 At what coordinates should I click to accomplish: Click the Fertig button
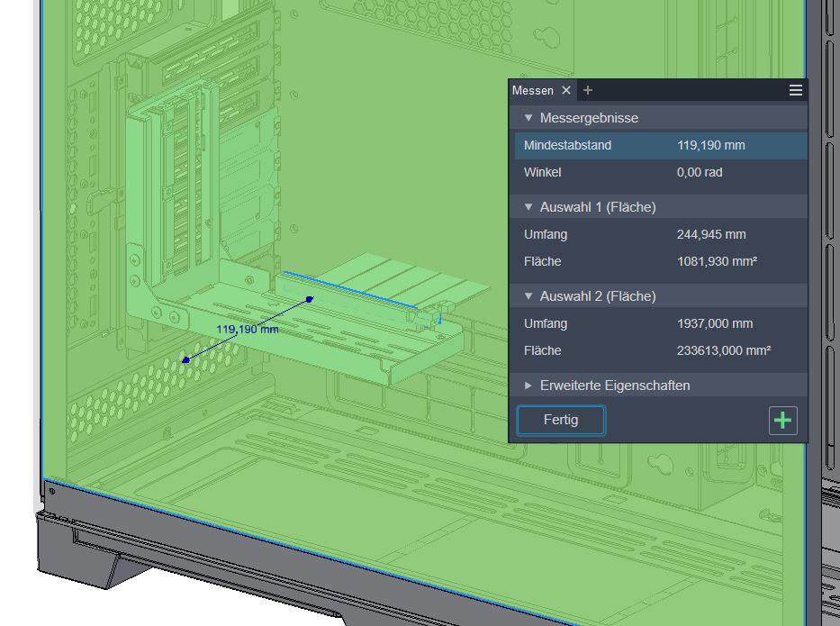561,420
